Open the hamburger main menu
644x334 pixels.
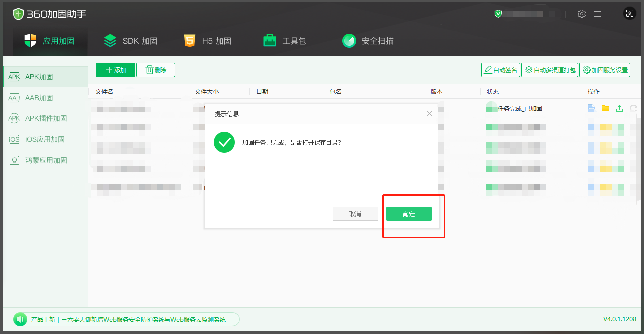[597, 14]
